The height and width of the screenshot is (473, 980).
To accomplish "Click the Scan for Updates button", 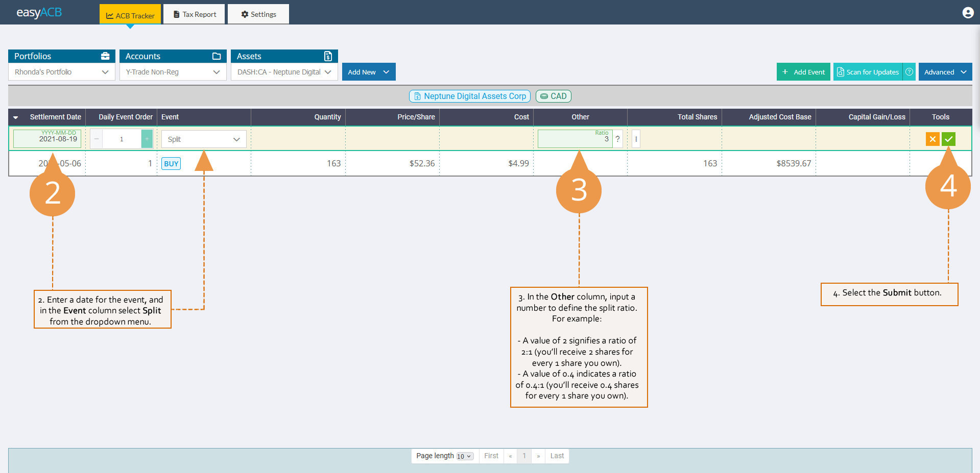I will [868, 72].
